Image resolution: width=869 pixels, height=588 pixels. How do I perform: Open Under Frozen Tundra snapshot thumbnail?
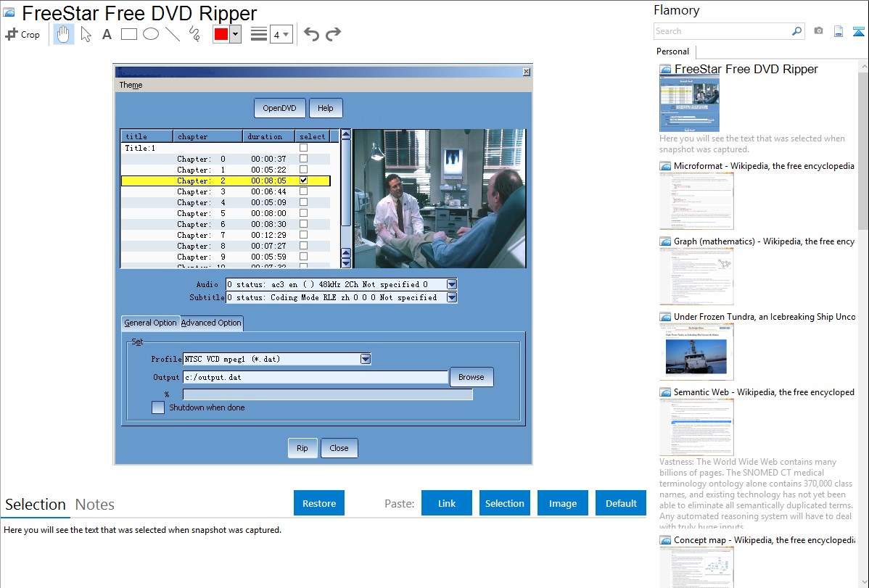point(696,352)
